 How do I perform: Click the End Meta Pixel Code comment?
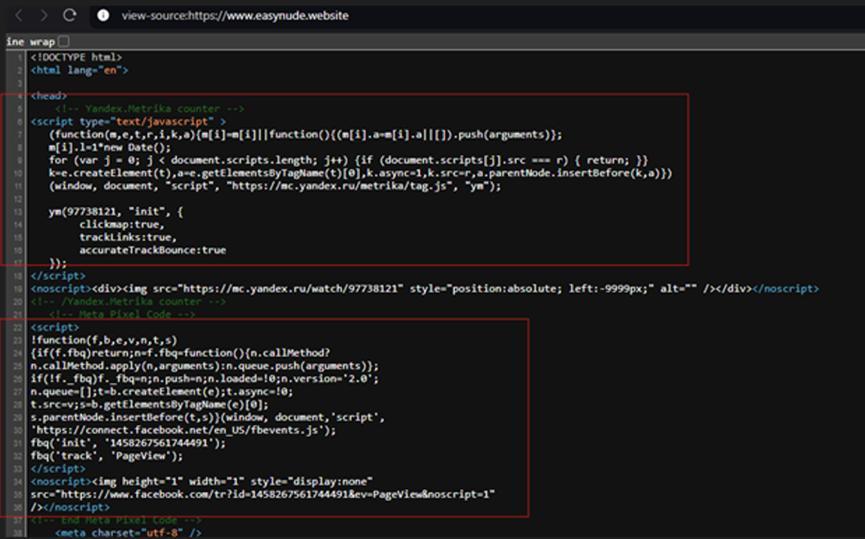pos(116,520)
